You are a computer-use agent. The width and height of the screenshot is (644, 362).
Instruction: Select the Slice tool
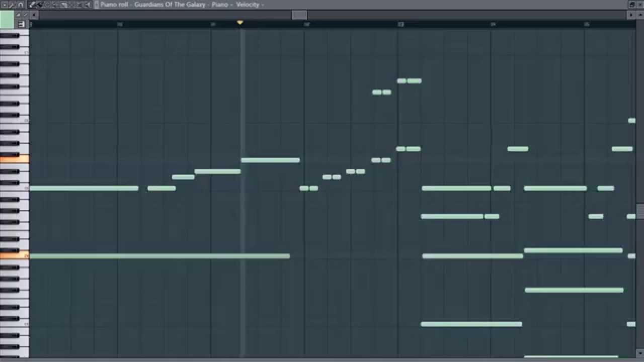point(64,5)
